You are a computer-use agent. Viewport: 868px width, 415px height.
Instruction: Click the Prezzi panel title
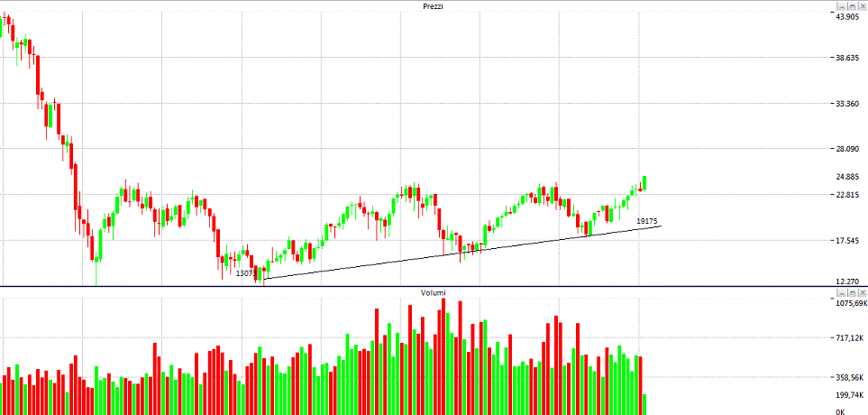(434, 6)
